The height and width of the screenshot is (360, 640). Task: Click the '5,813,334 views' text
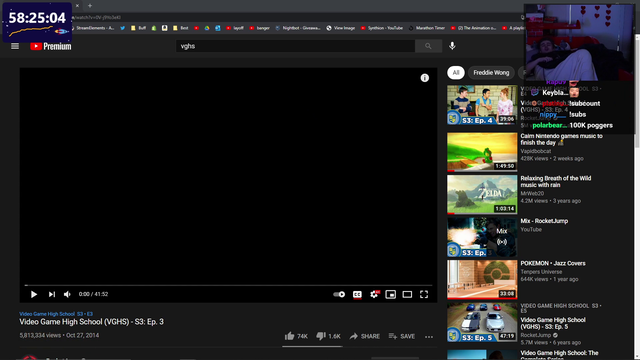point(40,336)
